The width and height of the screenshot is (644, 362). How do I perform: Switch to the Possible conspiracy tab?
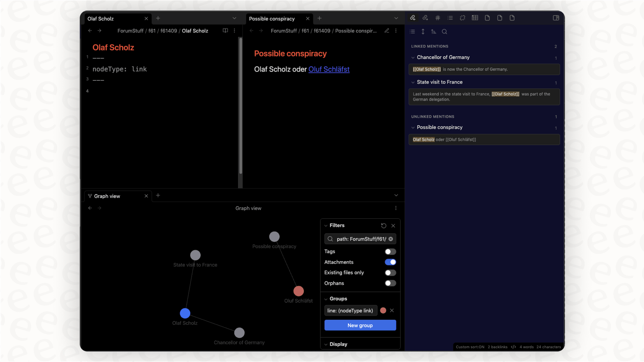(x=272, y=18)
